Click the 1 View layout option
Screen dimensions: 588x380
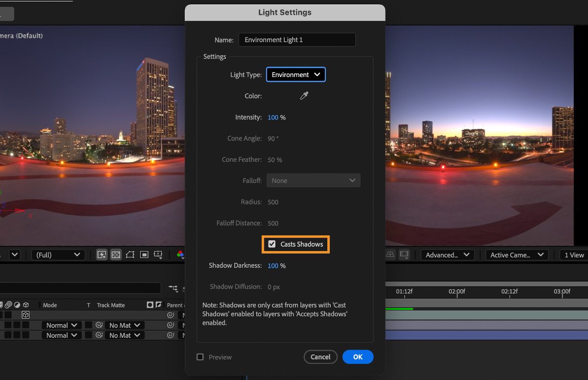click(573, 254)
